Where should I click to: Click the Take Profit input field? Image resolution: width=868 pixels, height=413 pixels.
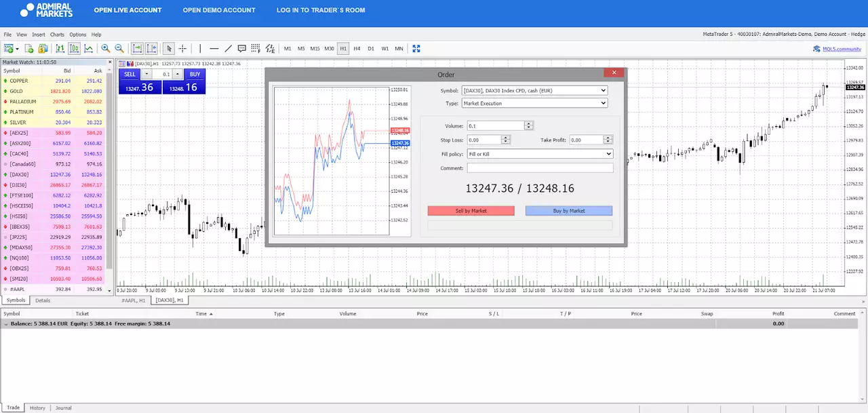tap(586, 140)
